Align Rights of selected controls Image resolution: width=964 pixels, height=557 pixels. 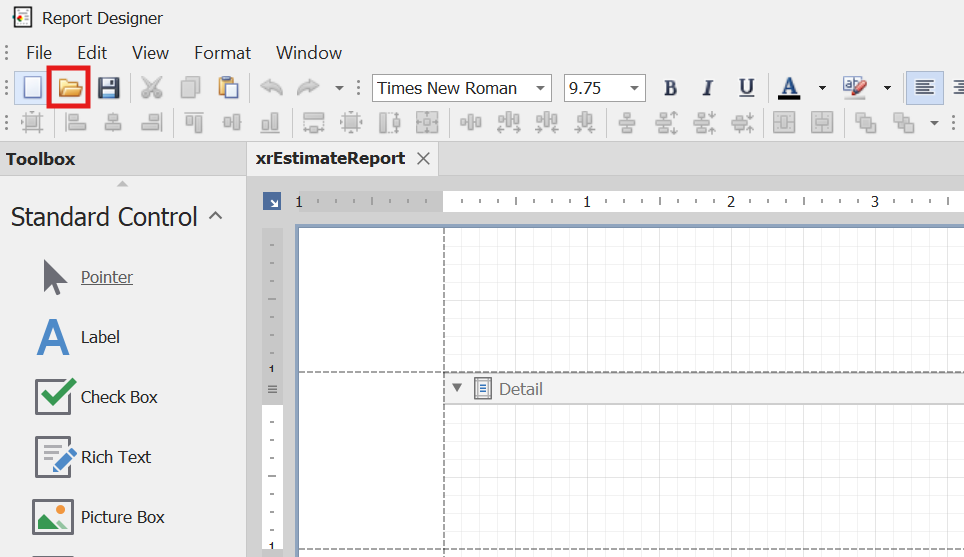point(151,122)
